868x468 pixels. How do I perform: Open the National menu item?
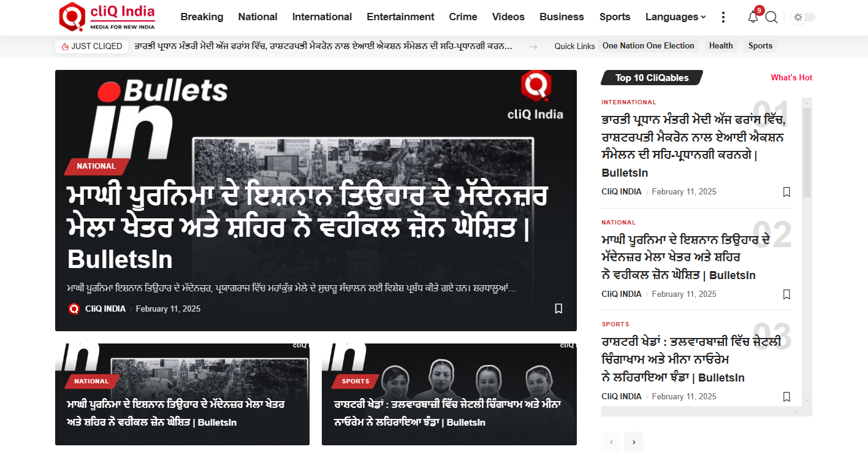point(257,17)
